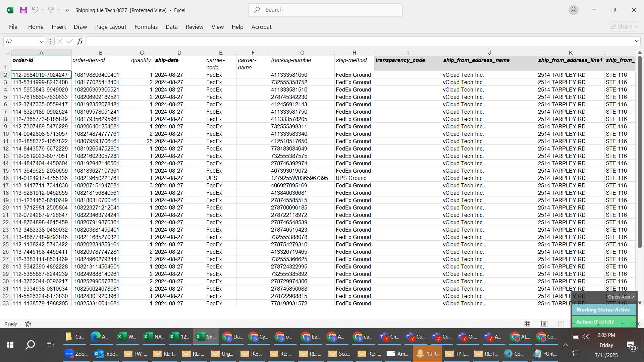The height and width of the screenshot is (362, 644).
Task: Open the Zoom app in taskbar
Action: [76, 354]
